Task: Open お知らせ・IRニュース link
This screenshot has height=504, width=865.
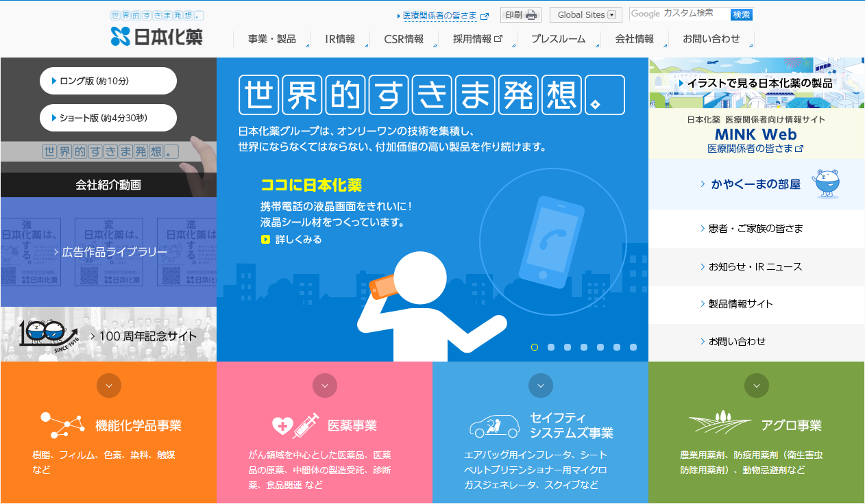Action: click(x=757, y=266)
